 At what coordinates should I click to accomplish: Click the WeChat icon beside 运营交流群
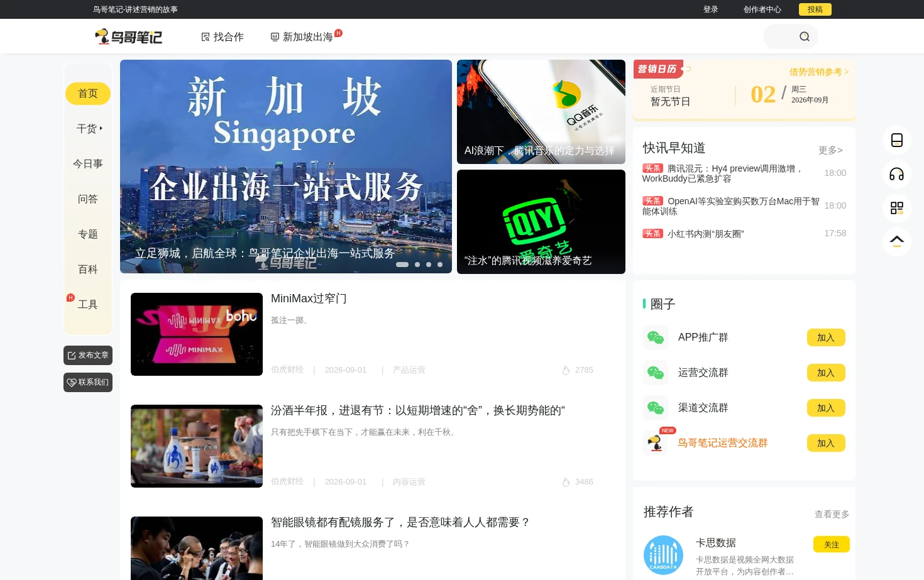(656, 373)
